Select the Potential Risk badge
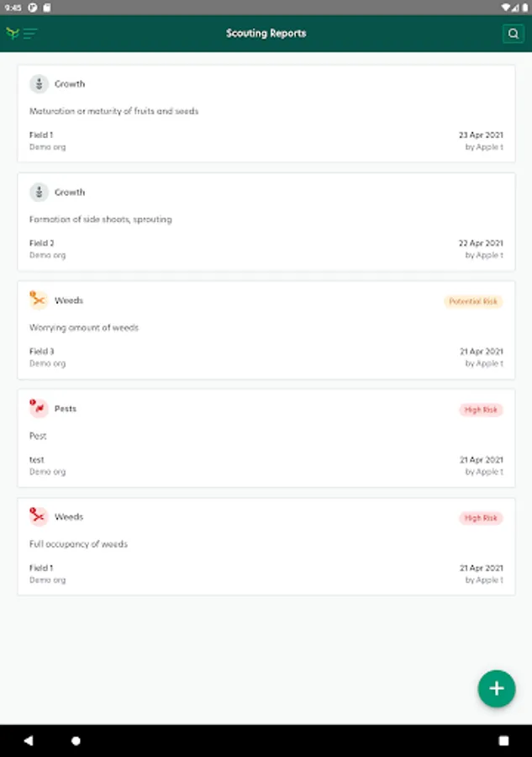 pos(473,301)
